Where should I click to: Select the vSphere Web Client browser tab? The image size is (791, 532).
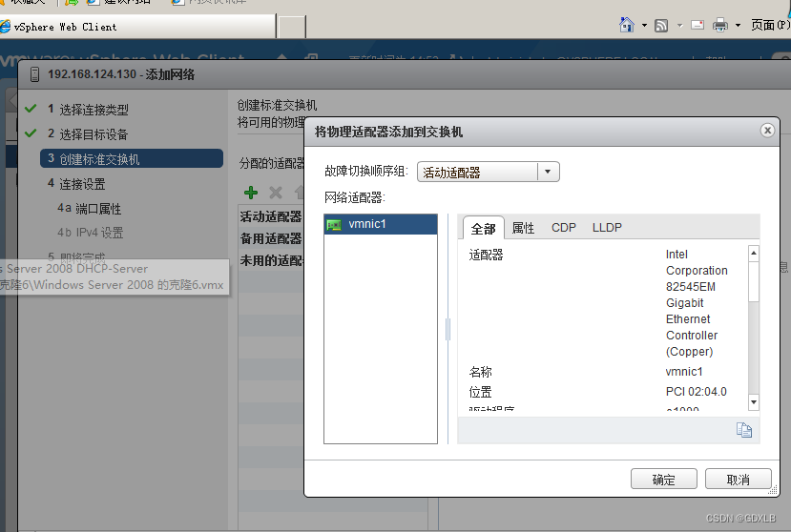coord(137,27)
